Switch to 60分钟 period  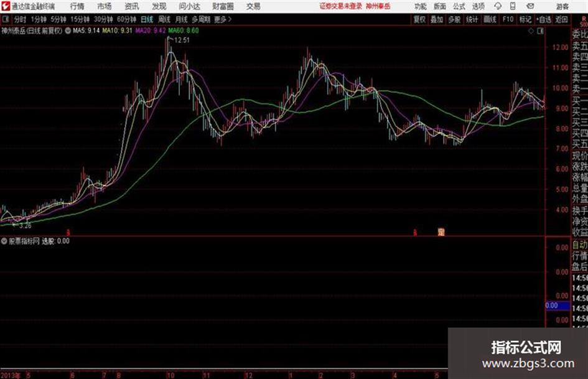pyautogui.click(x=126, y=19)
